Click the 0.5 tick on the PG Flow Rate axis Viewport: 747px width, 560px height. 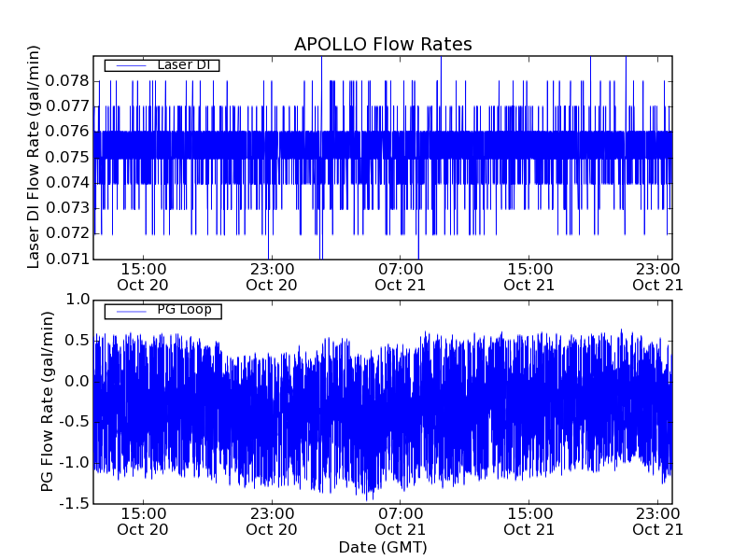[78, 341]
